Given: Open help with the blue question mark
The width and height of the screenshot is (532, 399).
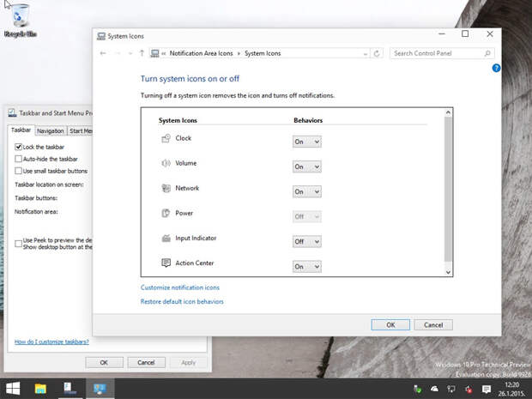Looking at the screenshot, I should [x=496, y=68].
